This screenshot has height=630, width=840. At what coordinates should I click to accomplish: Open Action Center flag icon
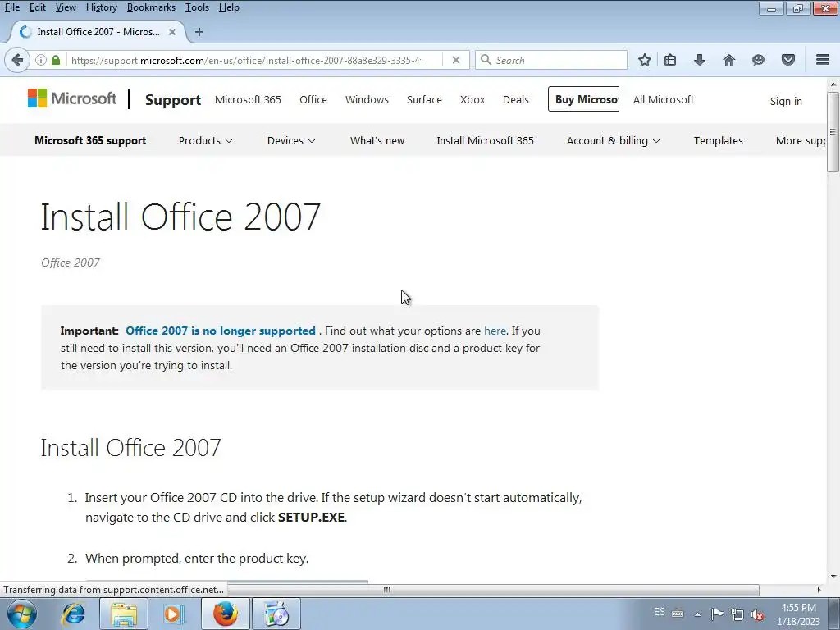[717, 614]
